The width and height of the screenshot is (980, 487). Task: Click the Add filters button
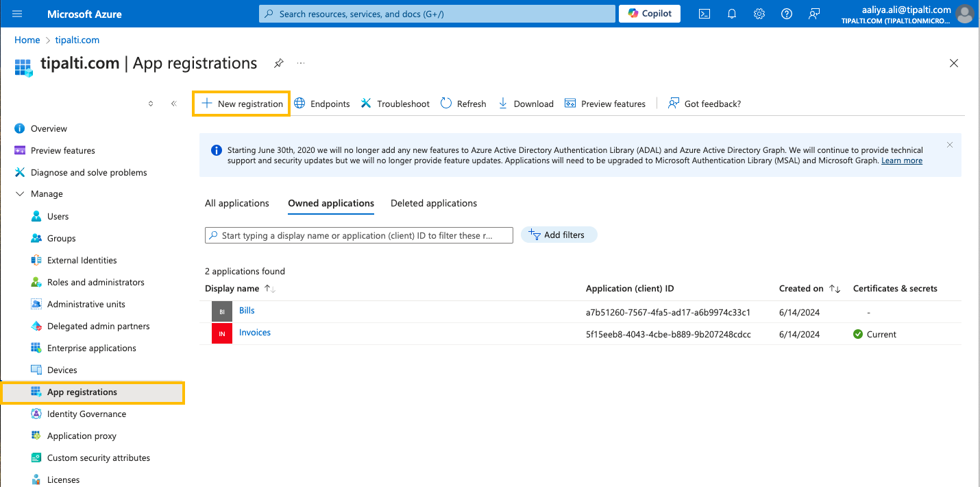(559, 235)
